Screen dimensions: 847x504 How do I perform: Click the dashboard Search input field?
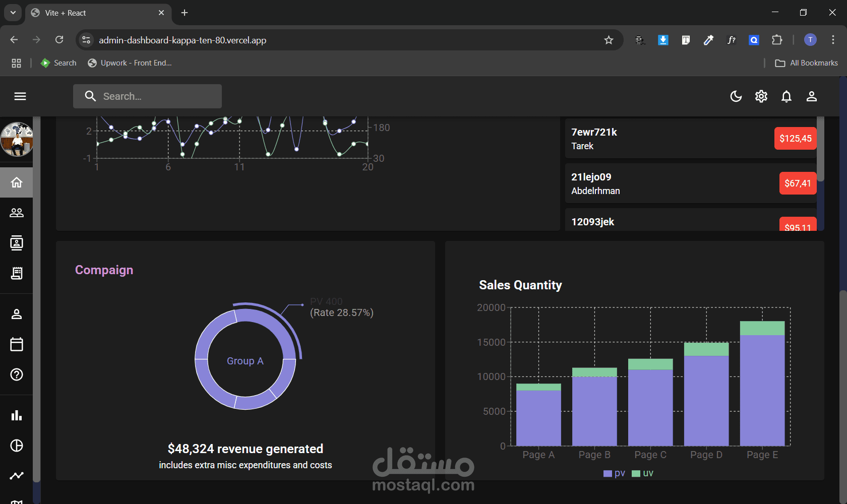(x=147, y=96)
